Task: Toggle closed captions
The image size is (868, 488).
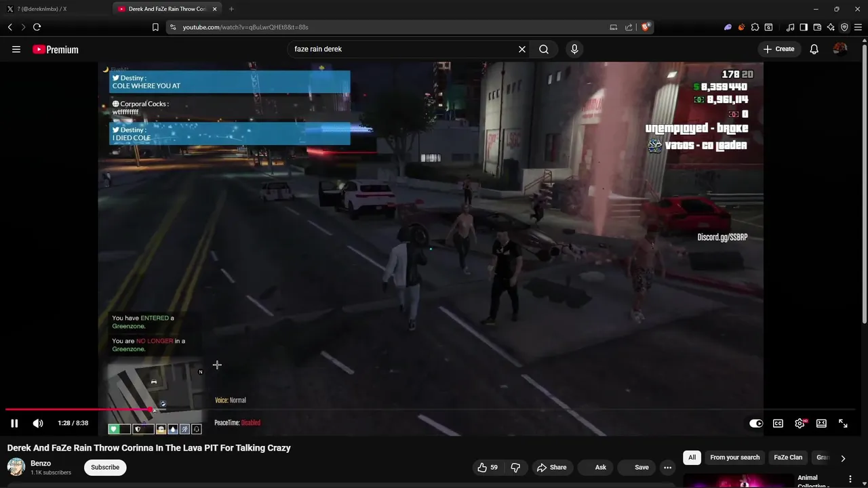Action: click(x=778, y=423)
